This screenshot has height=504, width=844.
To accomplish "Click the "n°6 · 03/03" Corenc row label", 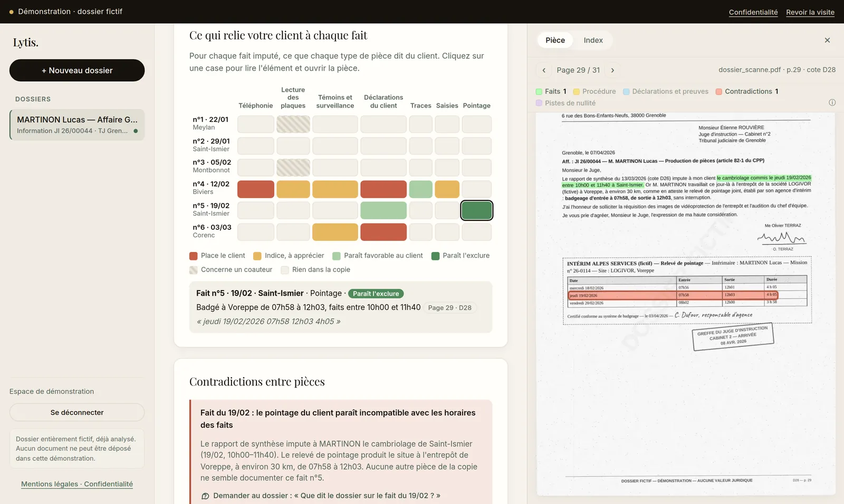I will pyautogui.click(x=212, y=231).
